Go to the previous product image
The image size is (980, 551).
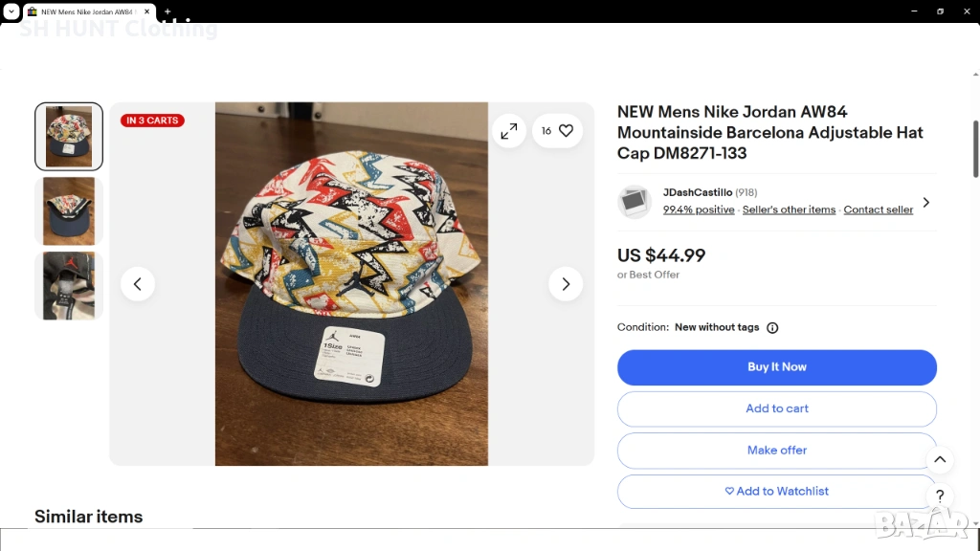[138, 284]
